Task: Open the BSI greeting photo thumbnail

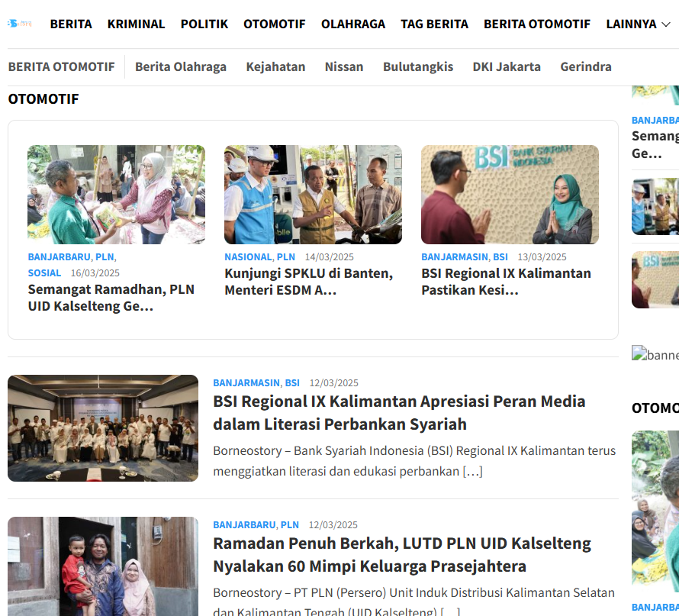Action: coord(510,195)
